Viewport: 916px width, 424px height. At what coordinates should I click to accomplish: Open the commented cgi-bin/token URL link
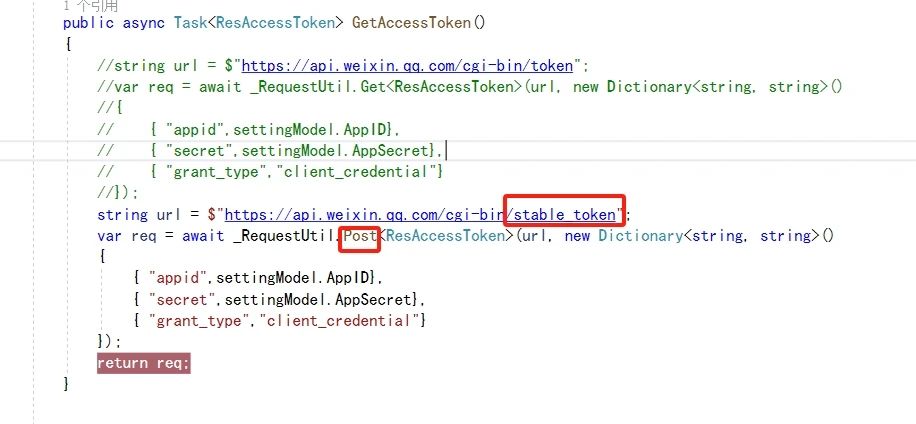[407, 65]
